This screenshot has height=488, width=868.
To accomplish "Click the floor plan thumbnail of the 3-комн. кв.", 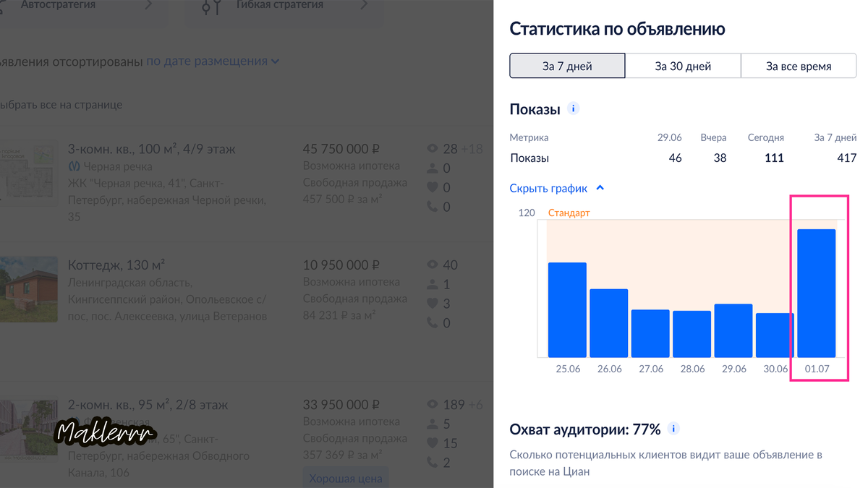I will click(x=28, y=171).
